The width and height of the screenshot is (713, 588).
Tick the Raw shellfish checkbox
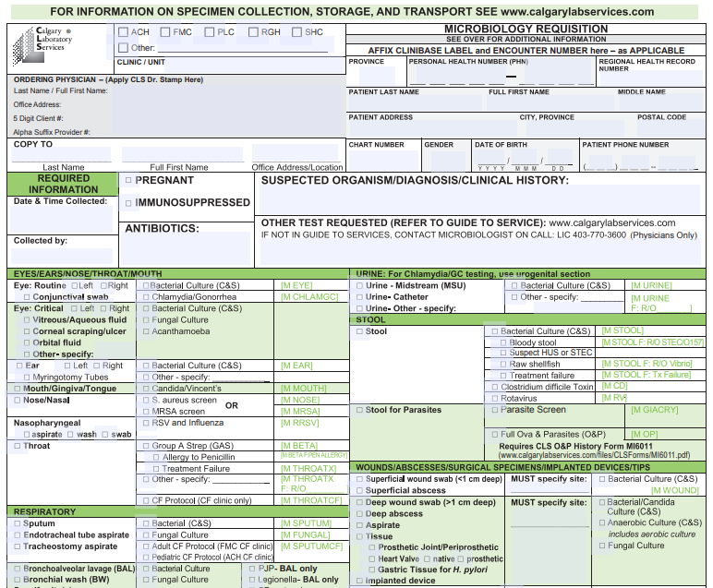coord(503,365)
